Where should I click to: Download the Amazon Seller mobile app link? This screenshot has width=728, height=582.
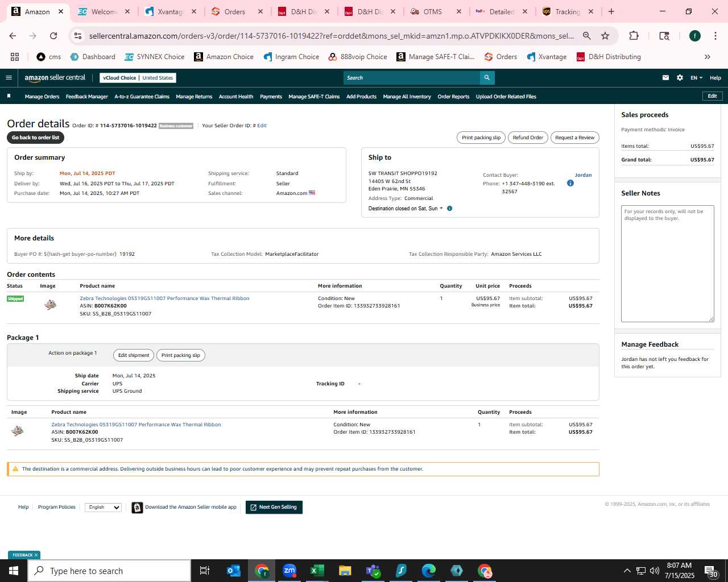191,507
